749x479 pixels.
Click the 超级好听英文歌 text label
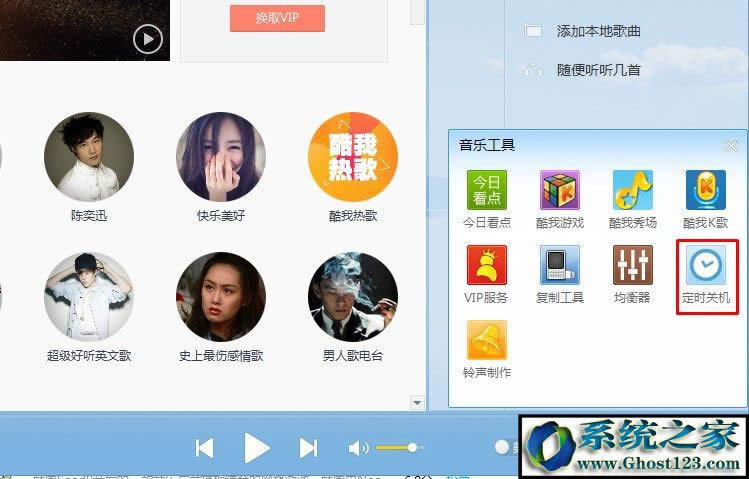pyautogui.click(x=89, y=356)
